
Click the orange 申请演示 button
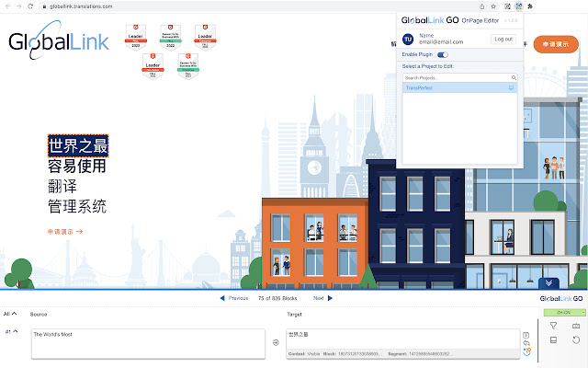(556, 44)
